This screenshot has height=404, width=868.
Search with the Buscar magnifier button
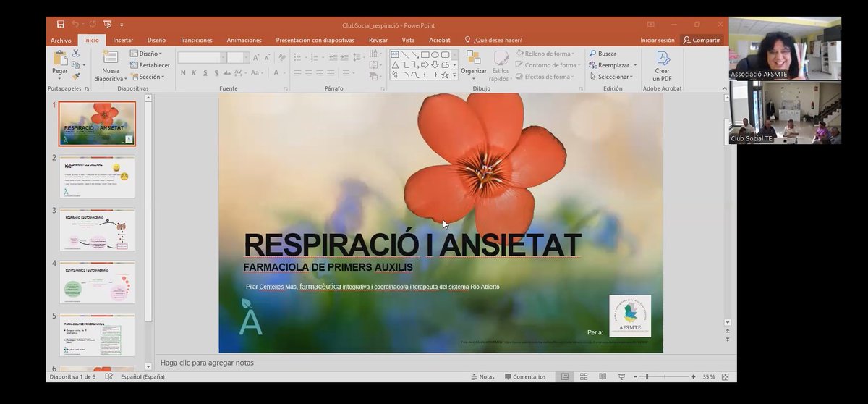[x=603, y=54]
